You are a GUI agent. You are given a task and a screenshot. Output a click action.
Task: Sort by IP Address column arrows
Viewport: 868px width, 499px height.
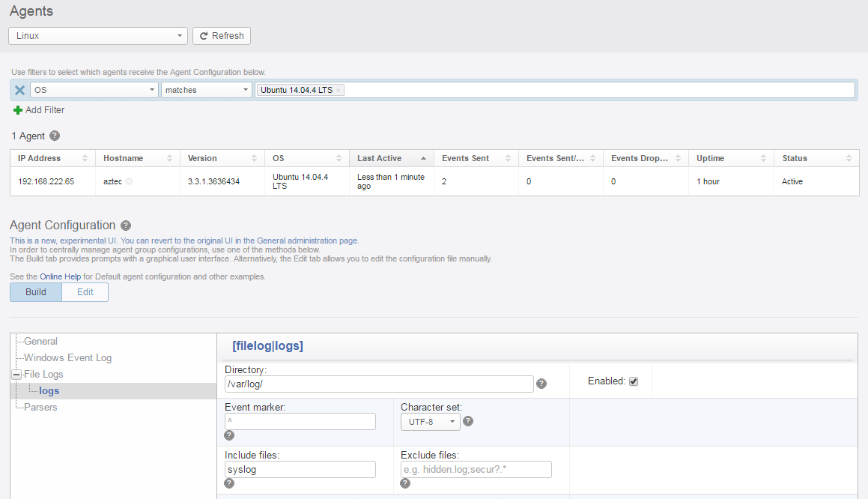(85, 158)
